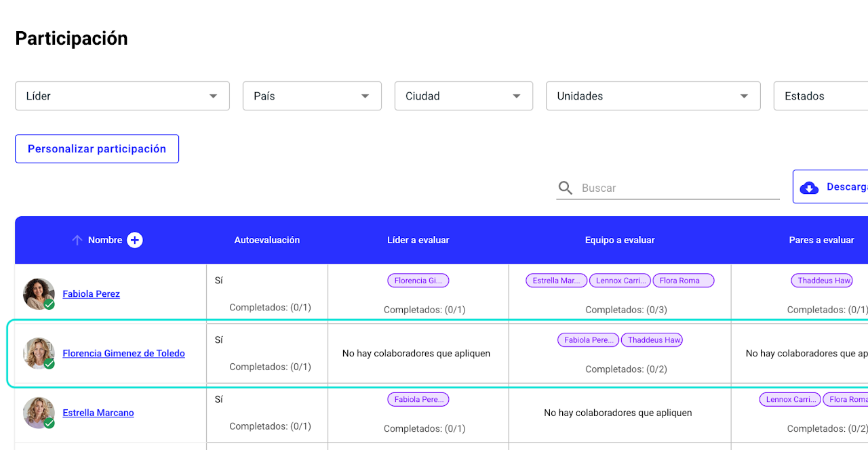Select Thaddeus Haw tag in Florencia's team column
The image size is (868, 450).
pyautogui.click(x=652, y=340)
